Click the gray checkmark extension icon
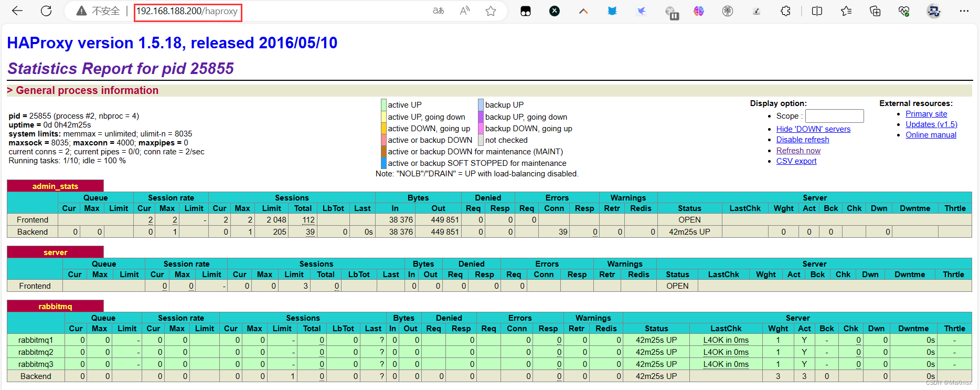This screenshot has height=390, width=980. click(x=757, y=11)
